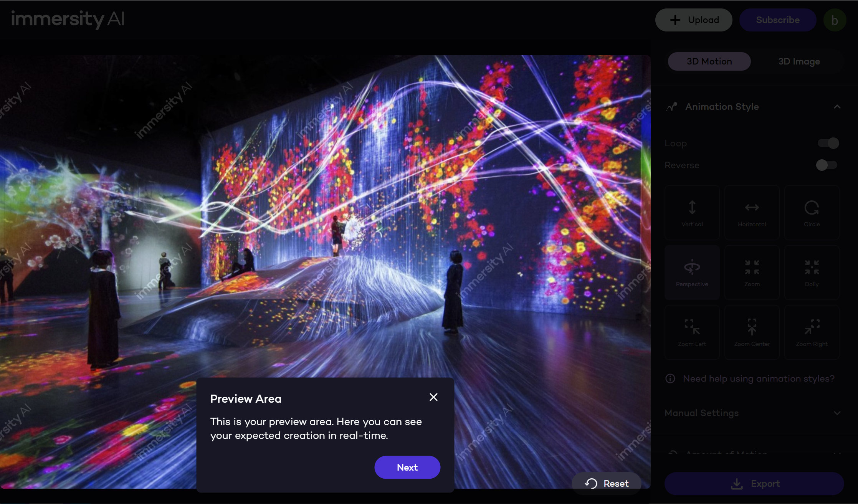Choose the Circle animation style
The image size is (858, 504).
click(812, 213)
